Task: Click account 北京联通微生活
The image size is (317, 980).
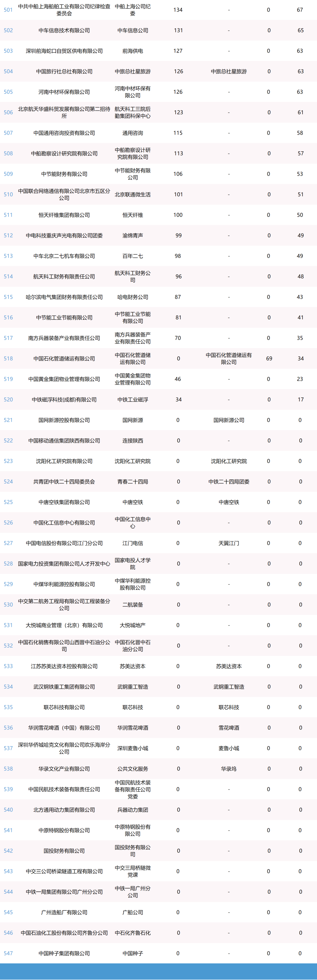Action: point(133,194)
